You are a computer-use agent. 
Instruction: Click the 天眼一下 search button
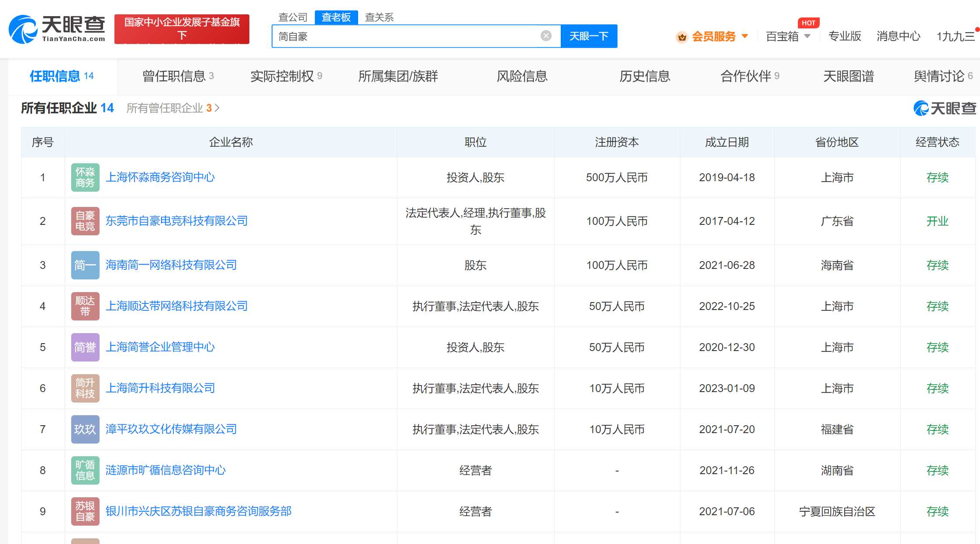click(589, 36)
